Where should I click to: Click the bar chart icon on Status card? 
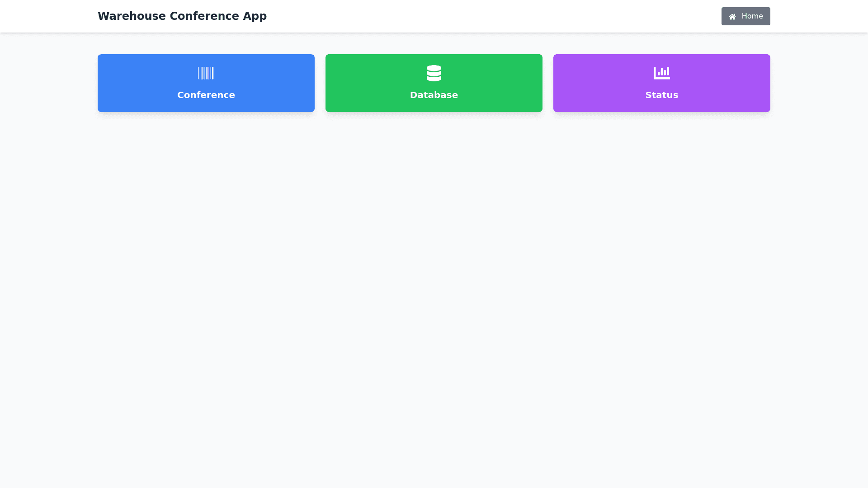point(662,73)
